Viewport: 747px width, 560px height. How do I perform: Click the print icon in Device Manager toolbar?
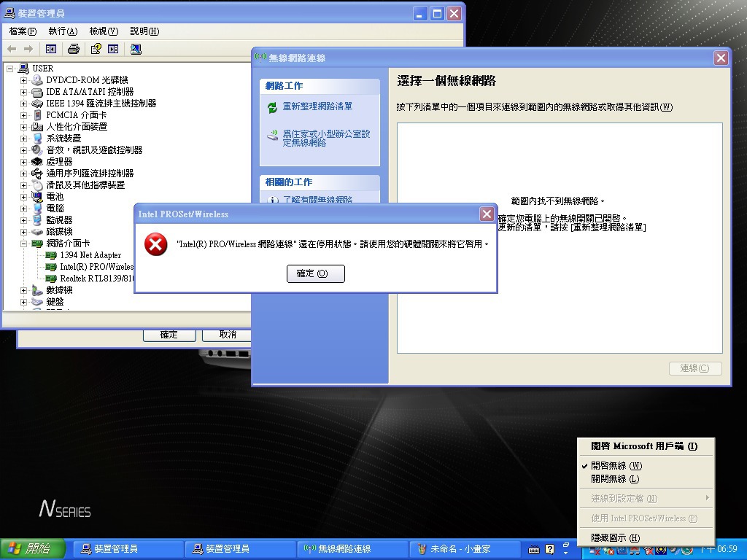74,49
